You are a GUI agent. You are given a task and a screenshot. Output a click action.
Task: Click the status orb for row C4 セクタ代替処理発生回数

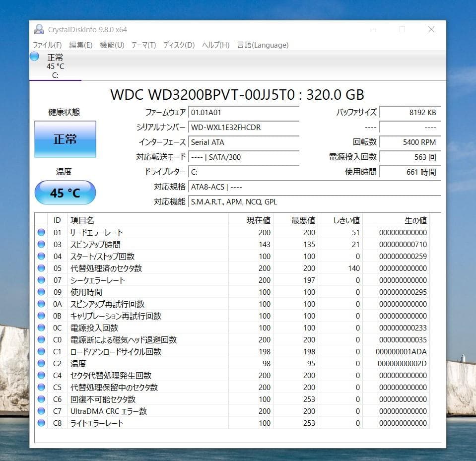[41, 375]
